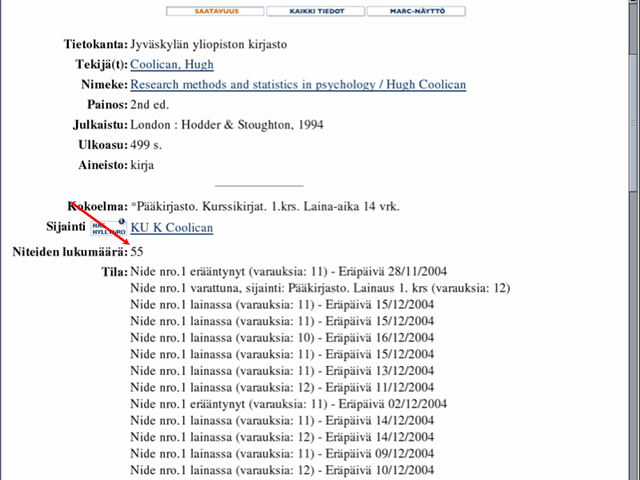Image resolution: width=640 pixels, height=480 pixels.
Task: Click the blue info badge on shelf icon
Action: tap(122, 221)
